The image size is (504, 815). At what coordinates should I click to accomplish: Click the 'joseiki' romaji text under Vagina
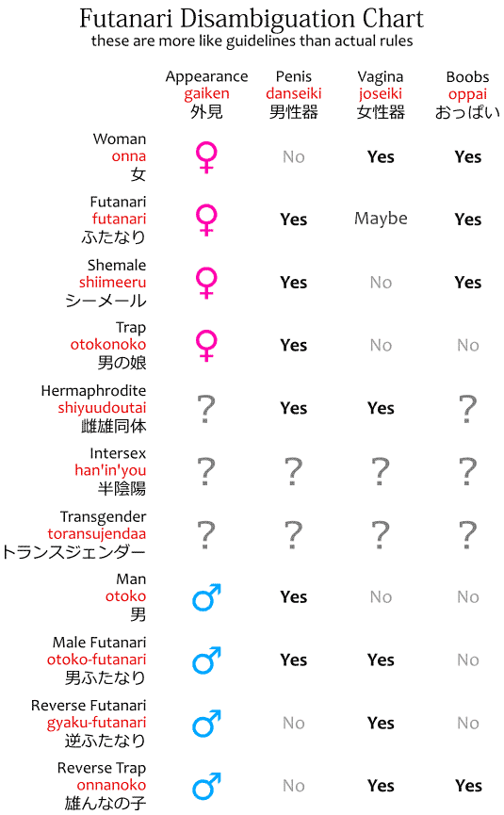(381, 94)
